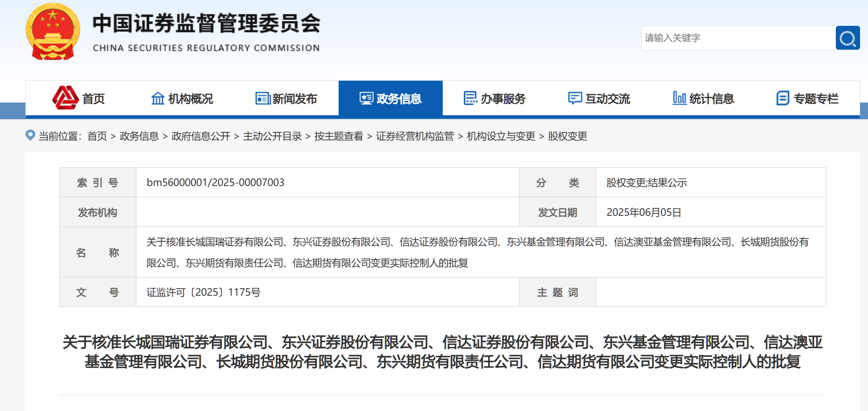Click the 索引号 table label
Viewport: 868px width, 411px height.
tap(97, 183)
